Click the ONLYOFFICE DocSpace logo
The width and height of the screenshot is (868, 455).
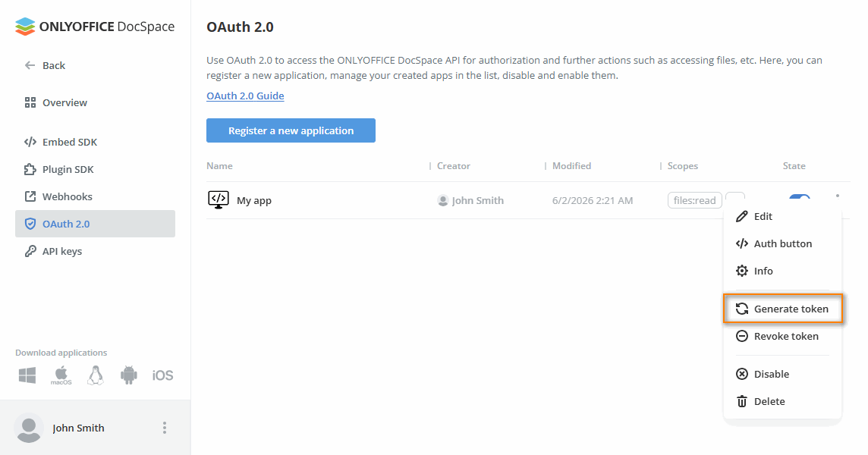tap(95, 27)
